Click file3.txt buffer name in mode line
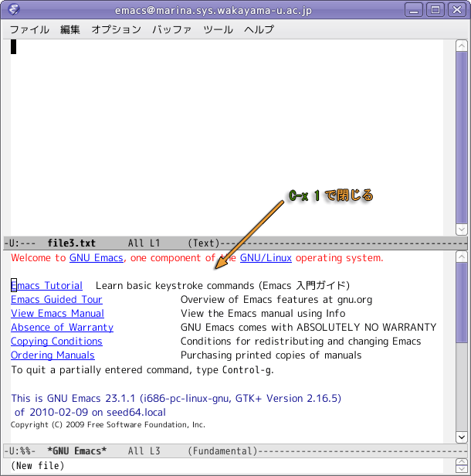471x476 pixels. pyautogui.click(x=71, y=243)
